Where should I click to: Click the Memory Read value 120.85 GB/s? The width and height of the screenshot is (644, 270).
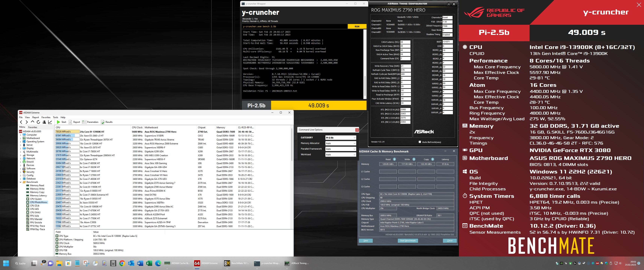click(388, 164)
